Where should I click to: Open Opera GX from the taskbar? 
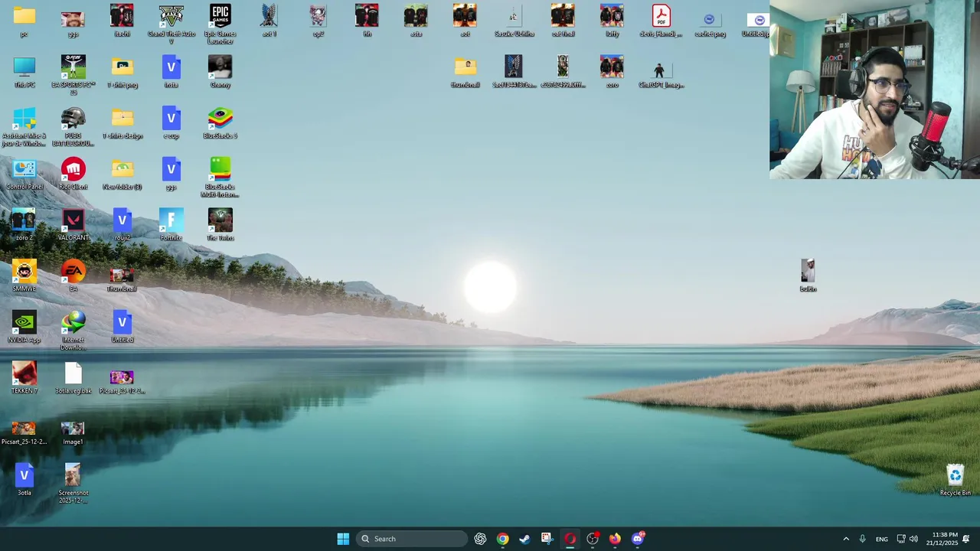click(570, 539)
